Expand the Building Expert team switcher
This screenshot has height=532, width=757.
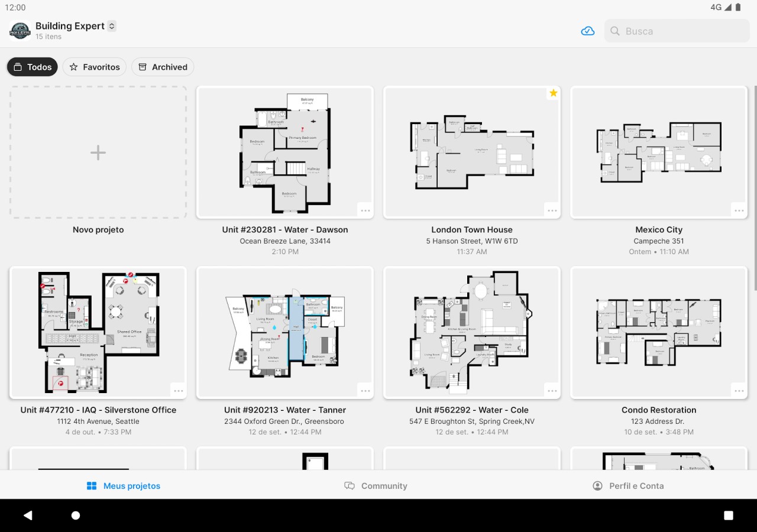coord(112,26)
